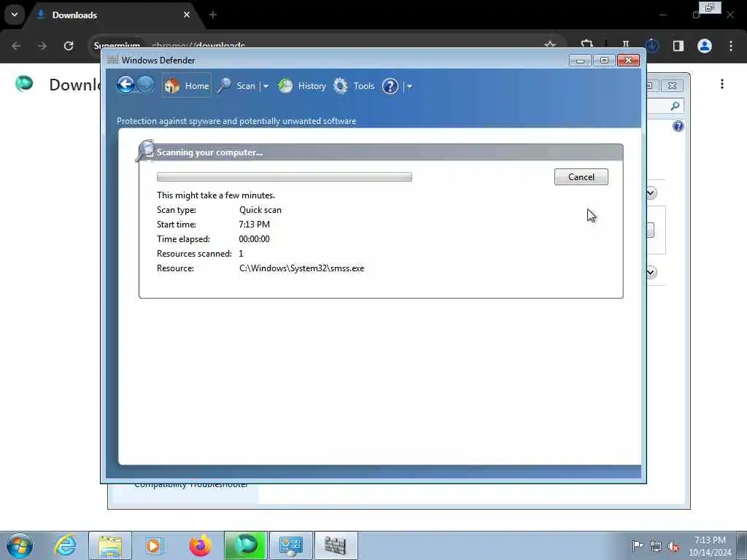Open a new browser tab
This screenshot has height=560, width=747.
[213, 15]
